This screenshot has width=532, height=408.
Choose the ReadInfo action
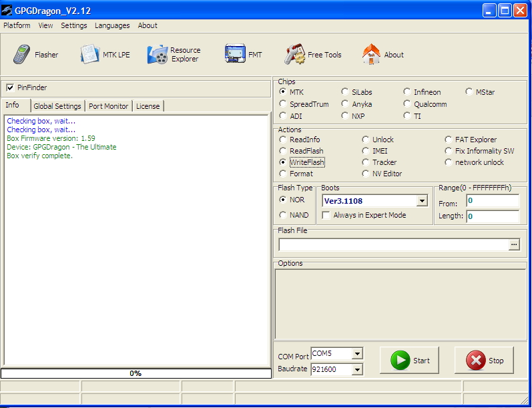pos(282,140)
